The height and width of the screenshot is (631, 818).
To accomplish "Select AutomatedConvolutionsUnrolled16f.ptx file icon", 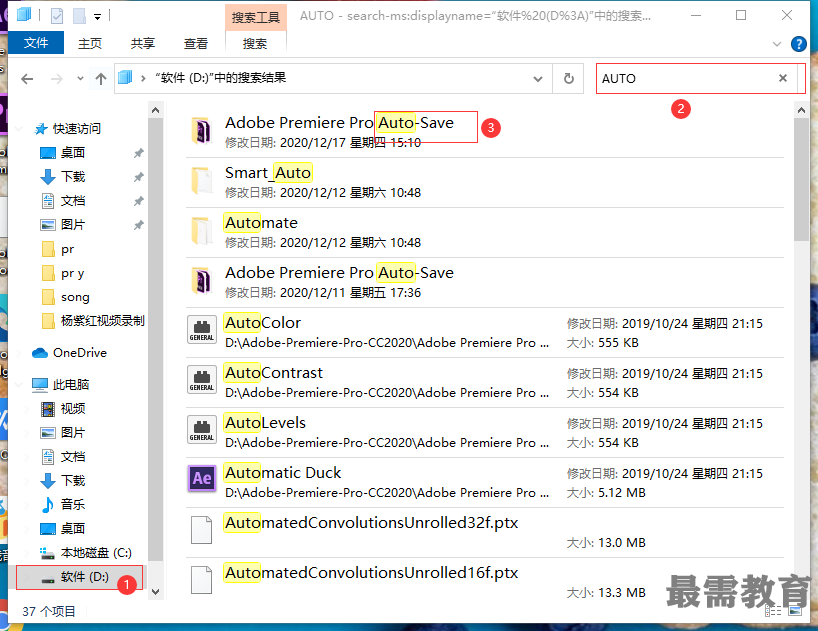I will click(x=201, y=579).
